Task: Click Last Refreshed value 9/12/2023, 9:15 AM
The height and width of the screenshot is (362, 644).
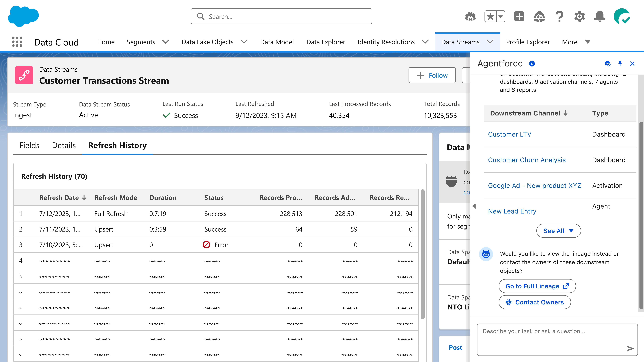Action: tap(266, 115)
